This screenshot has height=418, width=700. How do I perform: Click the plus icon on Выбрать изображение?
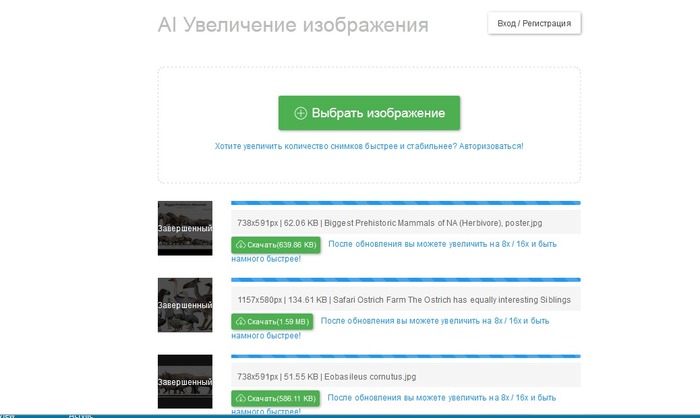point(300,113)
